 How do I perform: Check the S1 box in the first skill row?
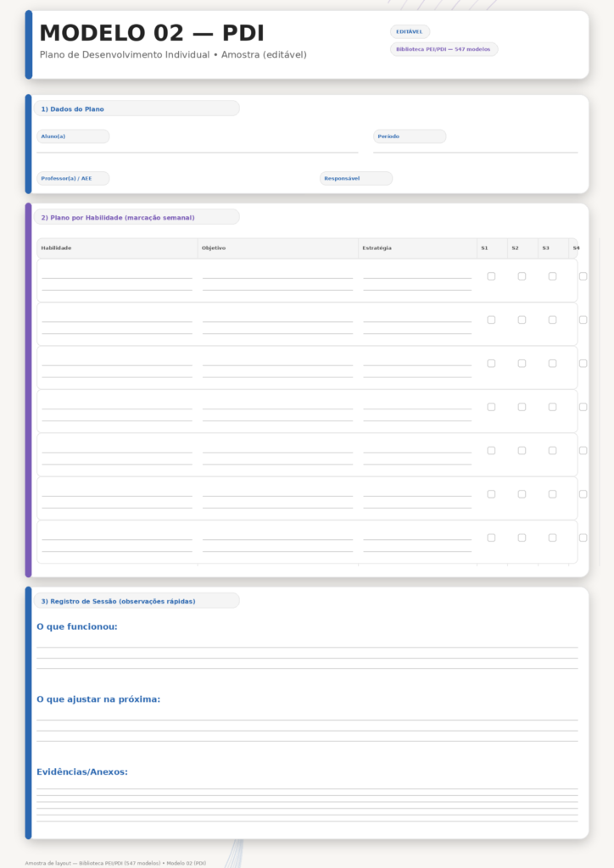(491, 276)
